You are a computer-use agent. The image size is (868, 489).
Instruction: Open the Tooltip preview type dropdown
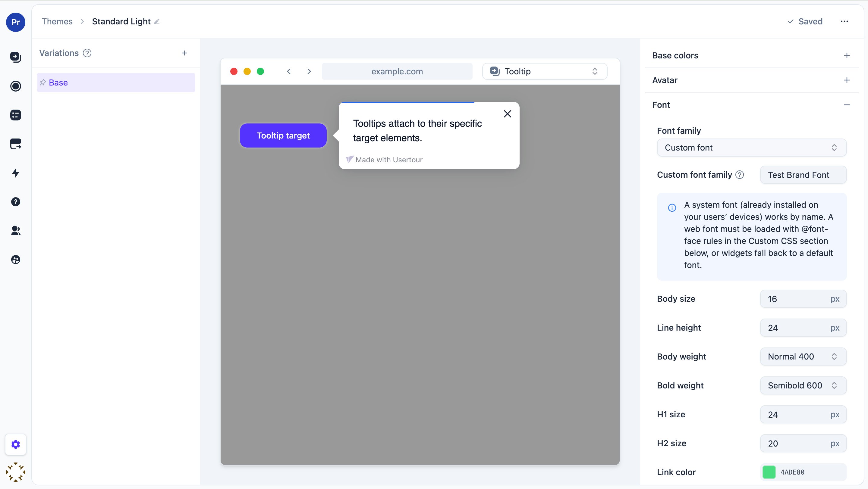[545, 71]
